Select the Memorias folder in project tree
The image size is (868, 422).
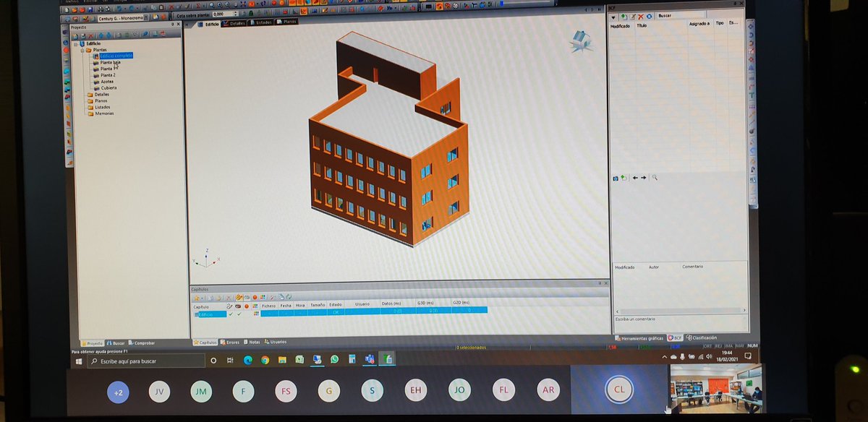tap(104, 113)
